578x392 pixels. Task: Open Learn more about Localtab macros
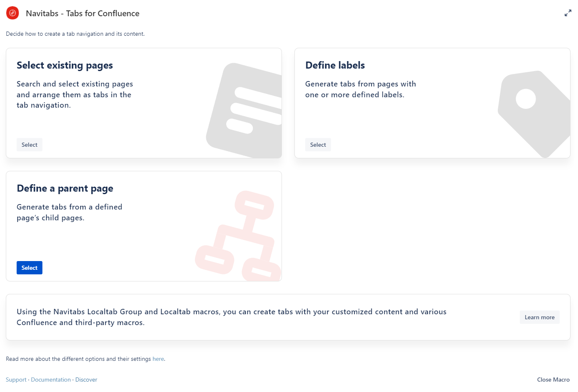pos(539,317)
